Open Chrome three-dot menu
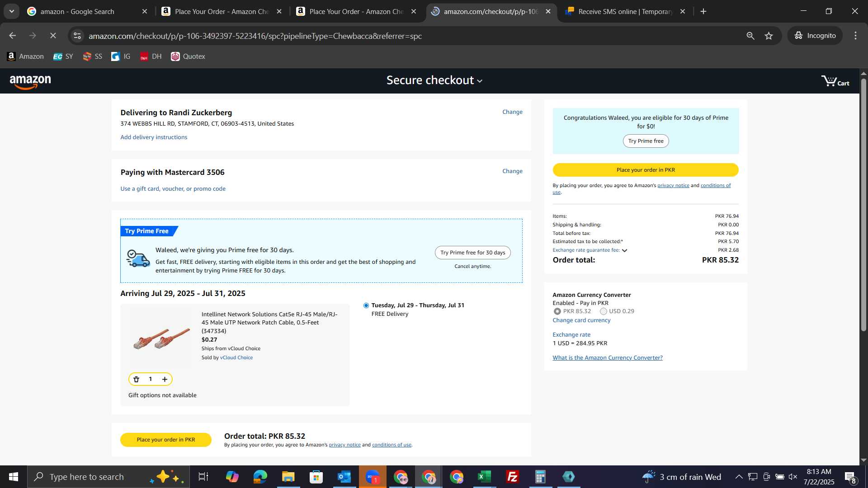Image resolution: width=868 pixels, height=488 pixels. coord(855,36)
